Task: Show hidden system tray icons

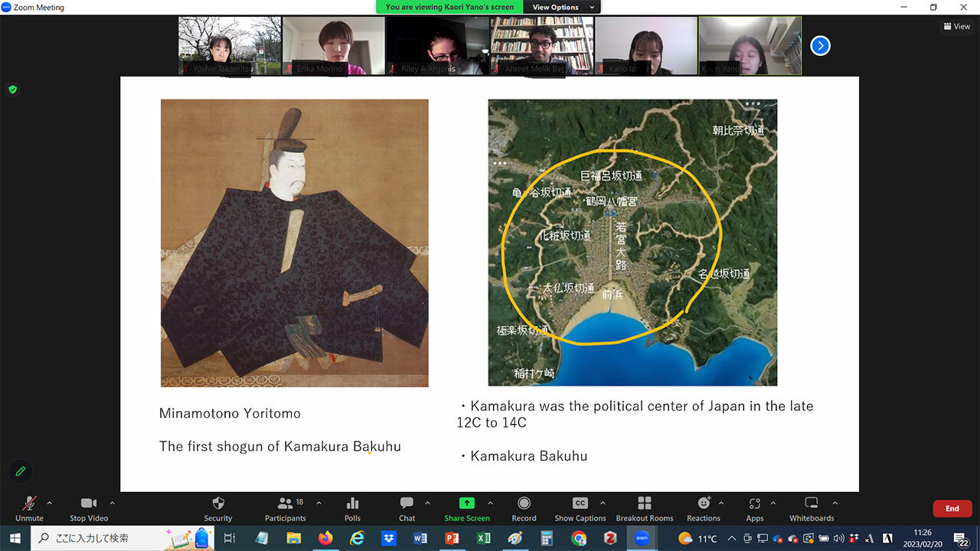Action: 733,539
